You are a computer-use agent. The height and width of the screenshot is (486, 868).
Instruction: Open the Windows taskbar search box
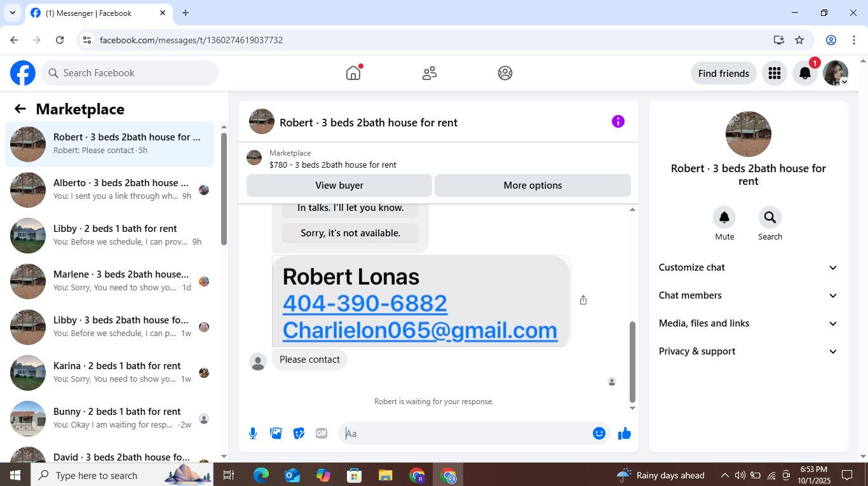coord(123,475)
